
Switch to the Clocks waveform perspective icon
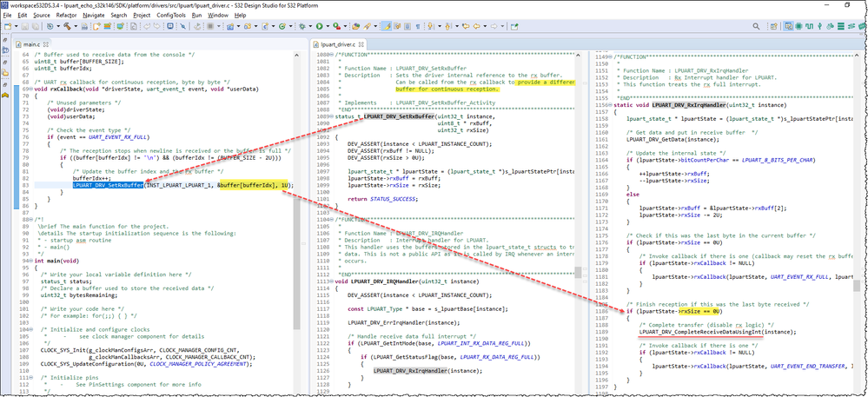(x=809, y=26)
